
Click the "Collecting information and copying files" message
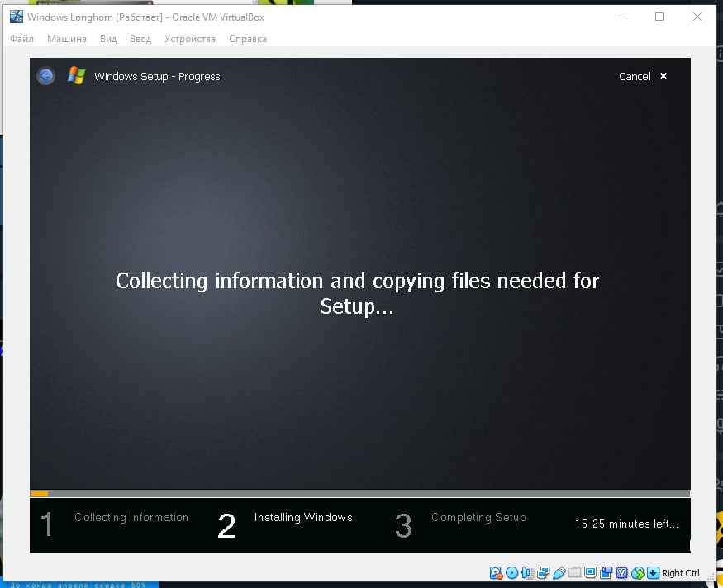tap(357, 293)
